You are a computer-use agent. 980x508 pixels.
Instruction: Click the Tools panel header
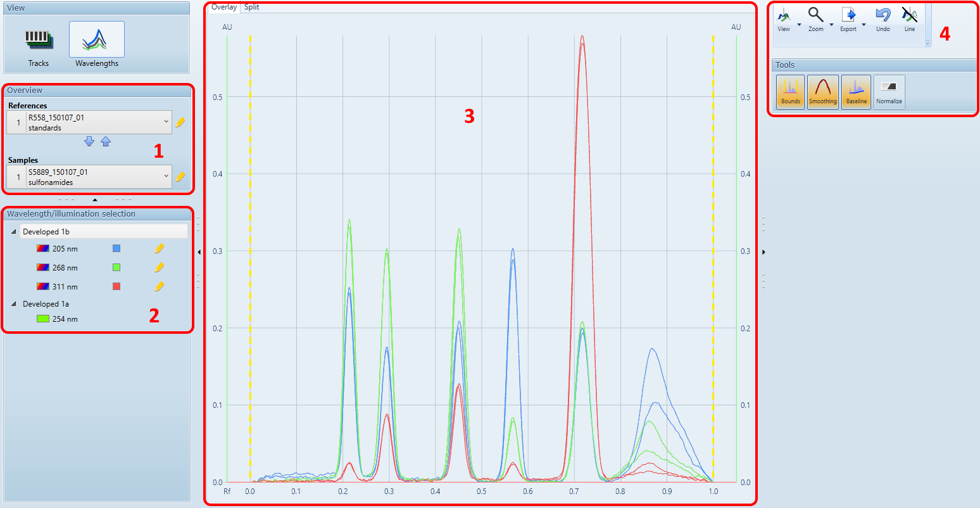(875, 65)
